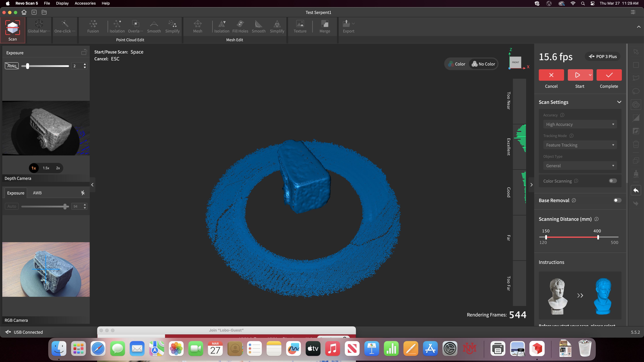The width and height of the screenshot is (644, 362).
Task: Click the home icon in title bar
Action: click(24, 12)
